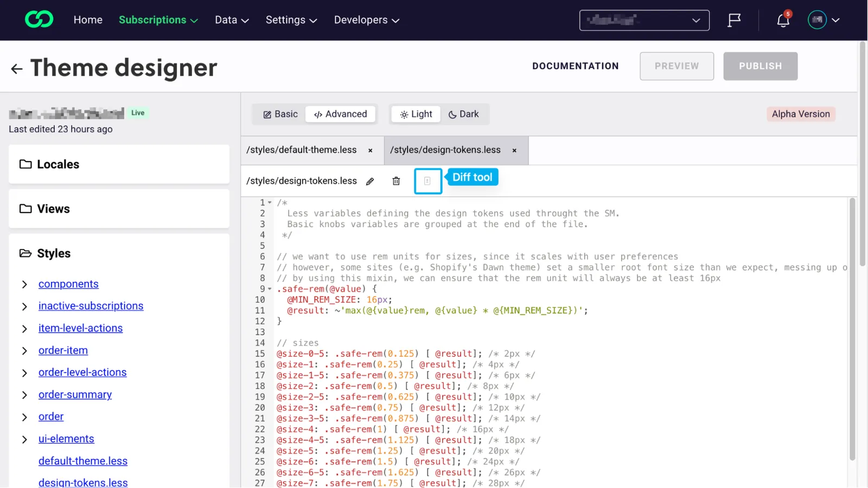Close the default-theme.less tab

coord(371,150)
